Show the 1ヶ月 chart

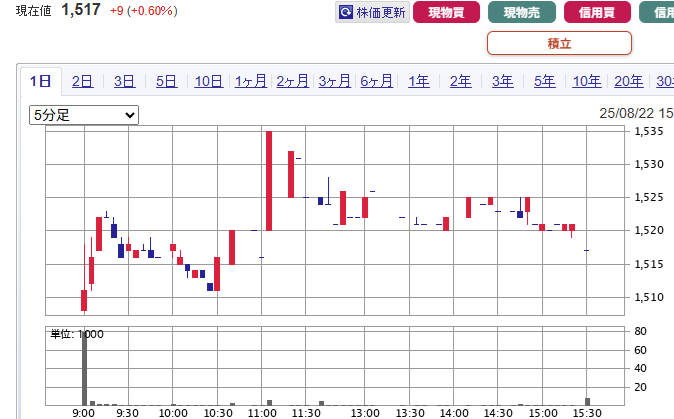pos(251,81)
